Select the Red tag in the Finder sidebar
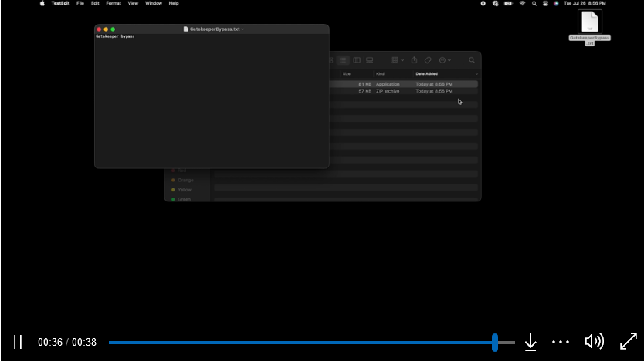The width and height of the screenshot is (644, 362). [179, 171]
